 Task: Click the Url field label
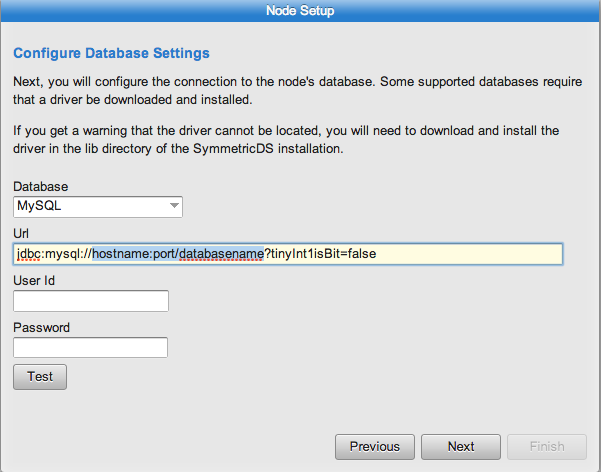coord(21,234)
